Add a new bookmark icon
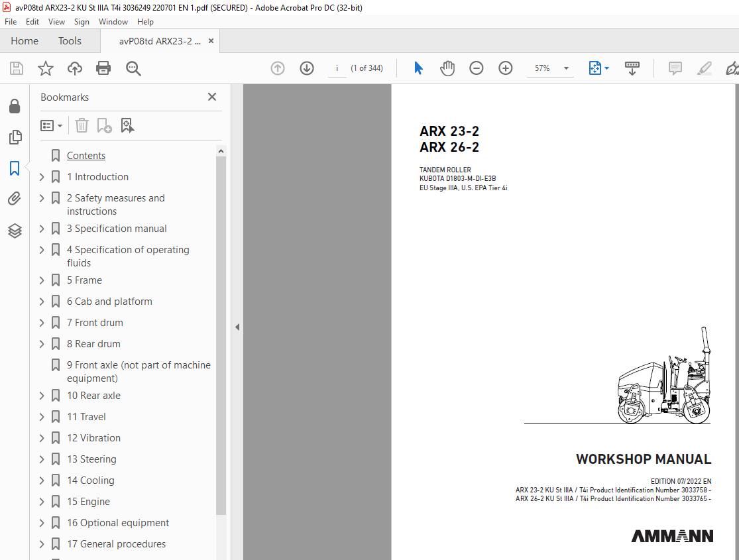This screenshot has width=739, height=560. [x=104, y=125]
